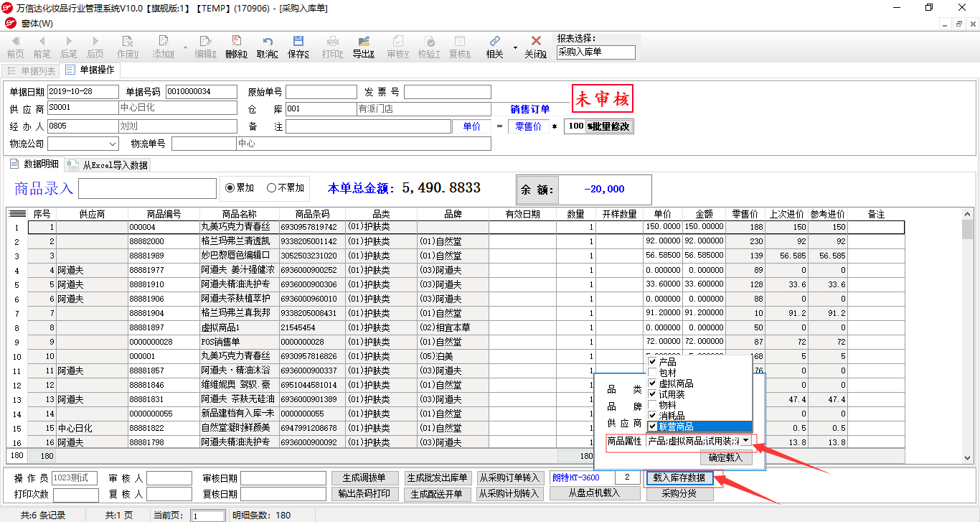
Task: Uncheck the 产品 checkbox in dropdown list
Action: [x=652, y=362]
